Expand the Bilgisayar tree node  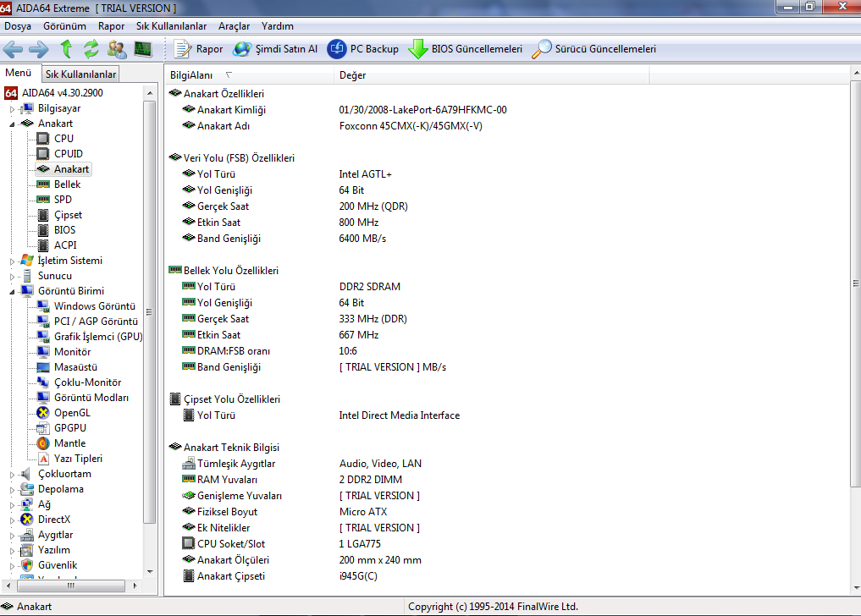point(13,109)
